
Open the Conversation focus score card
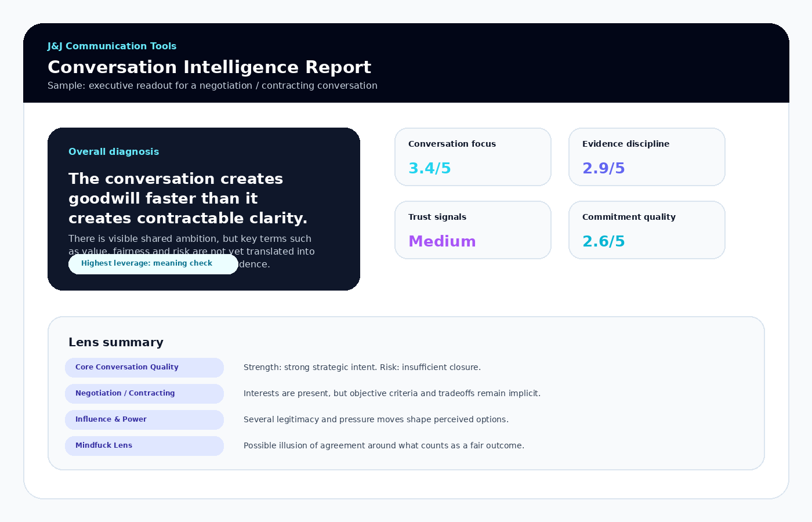click(473, 157)
